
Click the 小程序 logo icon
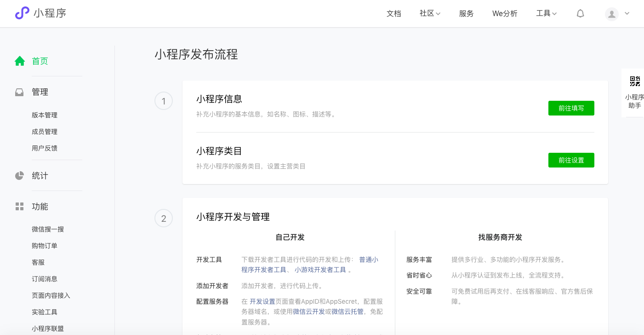click(x=22, y=13)
